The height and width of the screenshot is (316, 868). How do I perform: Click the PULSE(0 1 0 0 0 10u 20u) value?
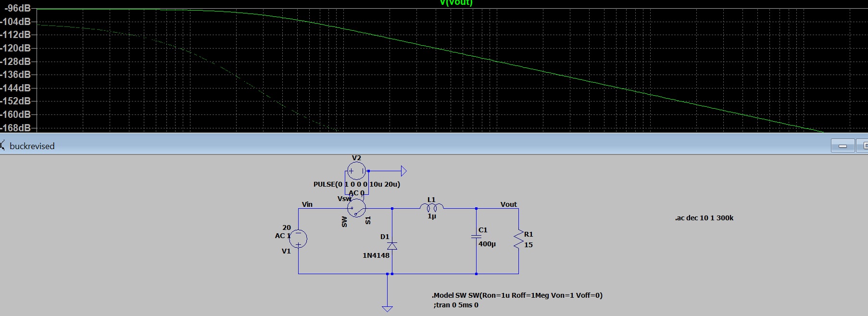[x=357, y=184]
